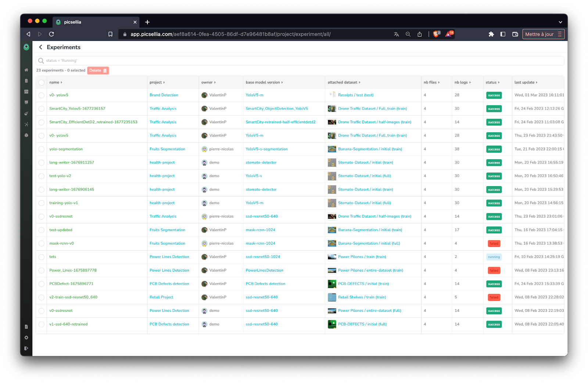Go to Home via the sidebar house icon
588x383 pixels.
pos(26,70)
